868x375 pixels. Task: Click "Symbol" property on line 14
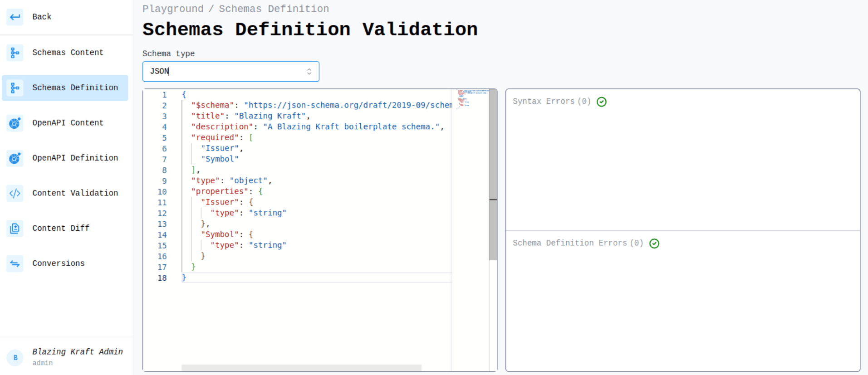point(220,234)
